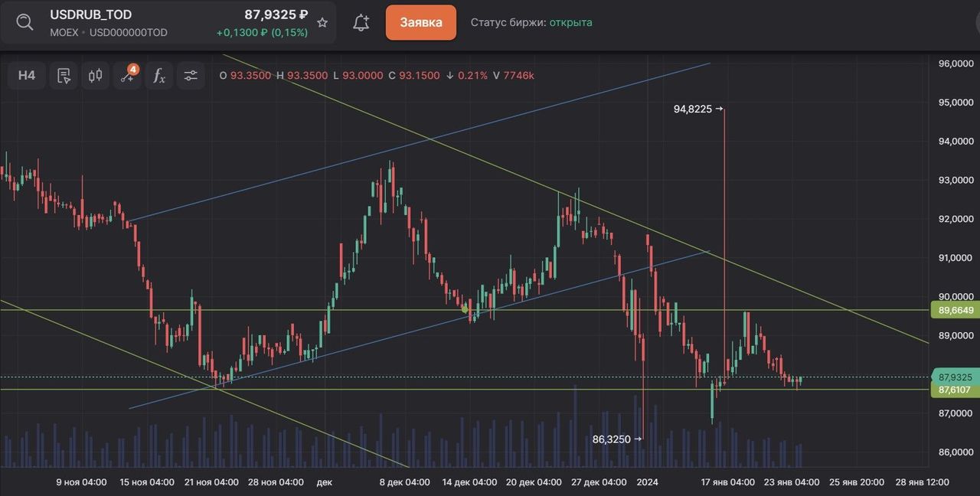Open the H4 timeframe selector

(27, 76)
